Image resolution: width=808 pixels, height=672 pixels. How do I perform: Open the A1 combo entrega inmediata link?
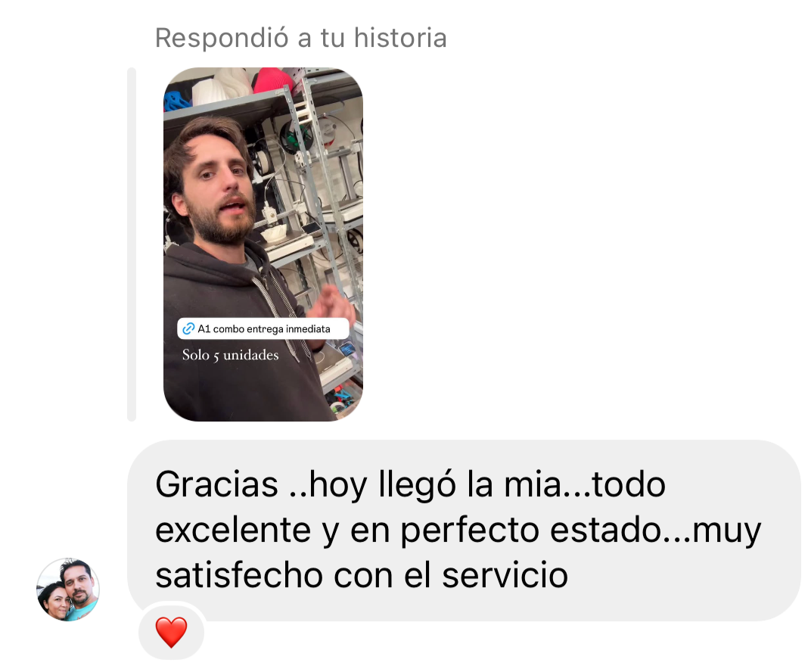tap(263, 328)
